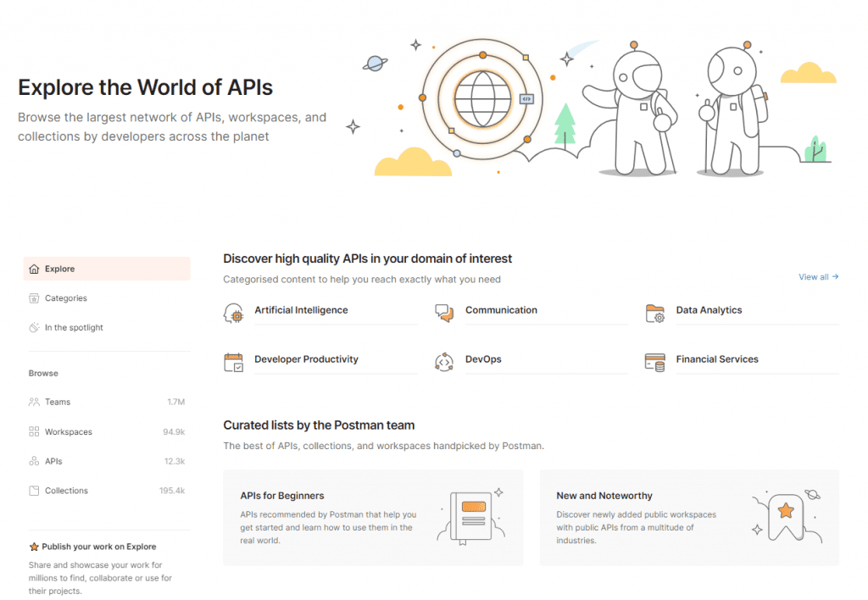Click the Financial Services card icon
The image size is (868, 600).
point(655,363)
